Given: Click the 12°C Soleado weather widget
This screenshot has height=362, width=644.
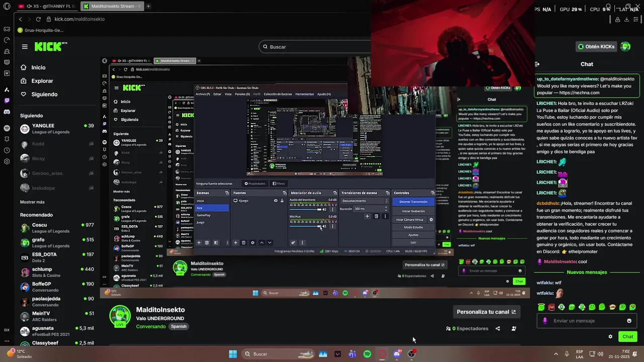Looking at the screenshot, I should pyautogui.click(x=19, y=354).
